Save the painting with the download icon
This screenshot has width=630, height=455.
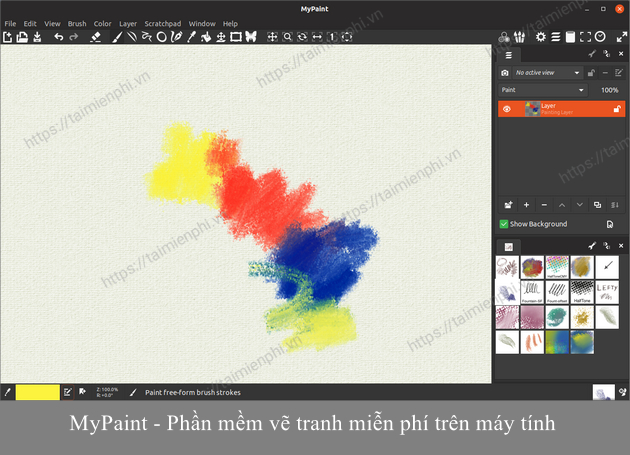(37, 37)
